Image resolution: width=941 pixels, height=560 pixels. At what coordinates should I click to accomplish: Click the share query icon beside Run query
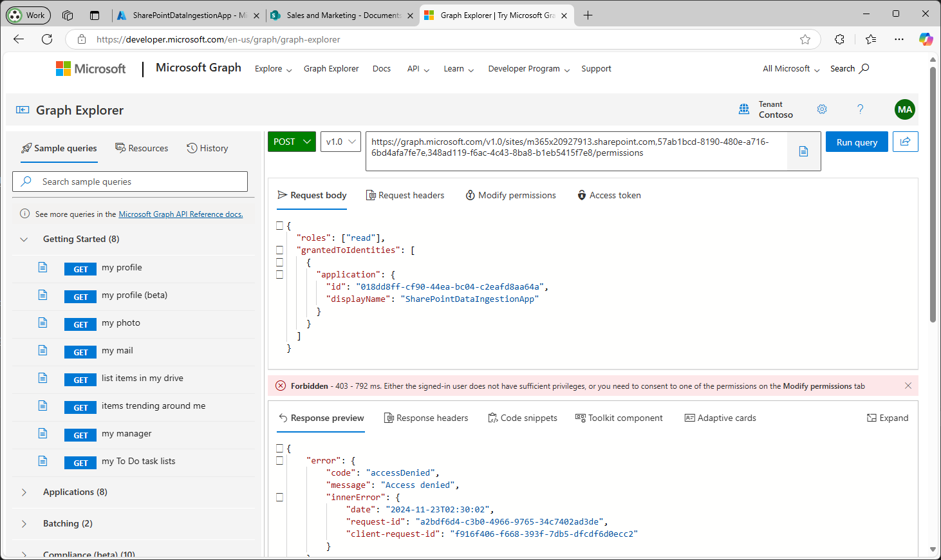906,142
